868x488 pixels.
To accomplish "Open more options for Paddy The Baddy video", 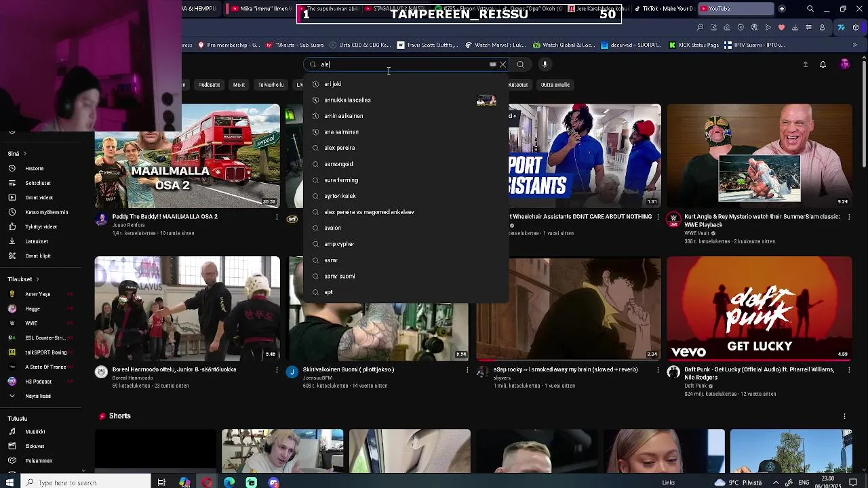I will (277, 218).
